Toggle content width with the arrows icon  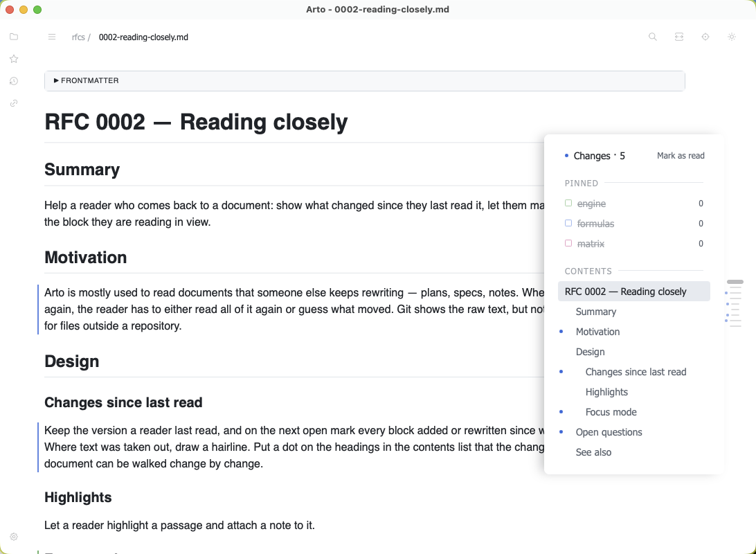[x=679, y=37]
